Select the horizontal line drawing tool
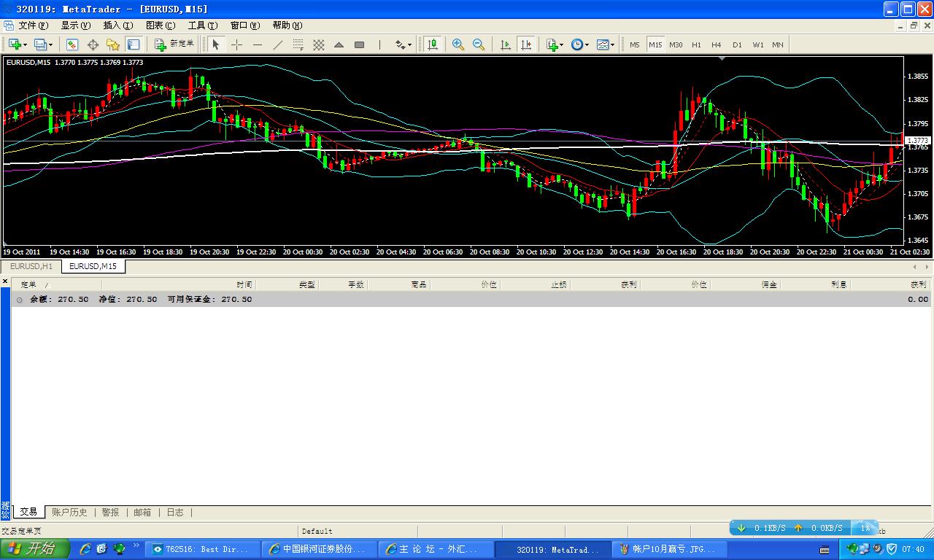 click(257, 44)
